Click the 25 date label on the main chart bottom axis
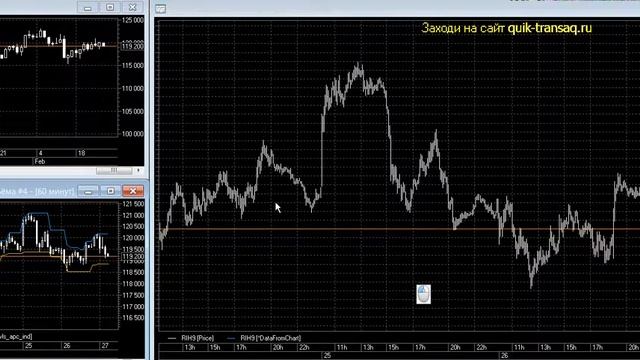 tap(327, 356)
